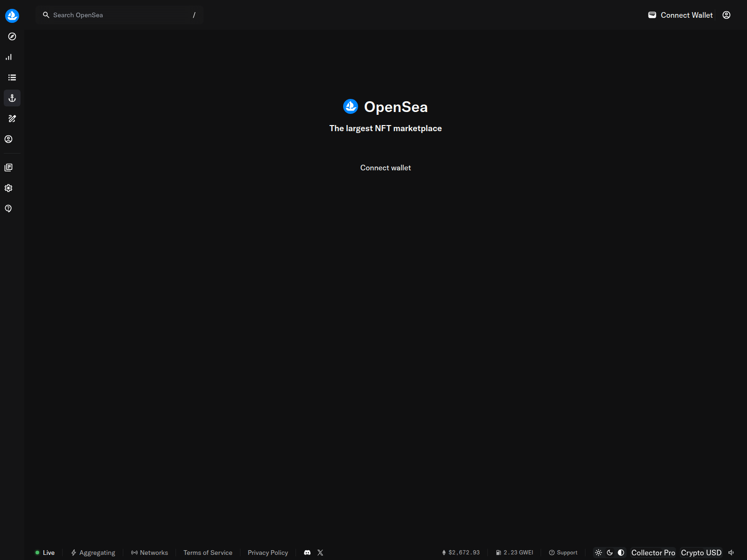Open the Resources document icon
Screen dimensions: 747x560
tap(8, 168)
